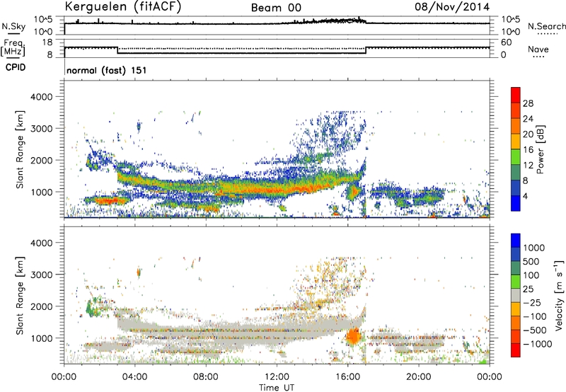This screenshot has width=566, height=392.
Task: Pick the light green 12–16 dB power colorbar segment
Action: 516,157
